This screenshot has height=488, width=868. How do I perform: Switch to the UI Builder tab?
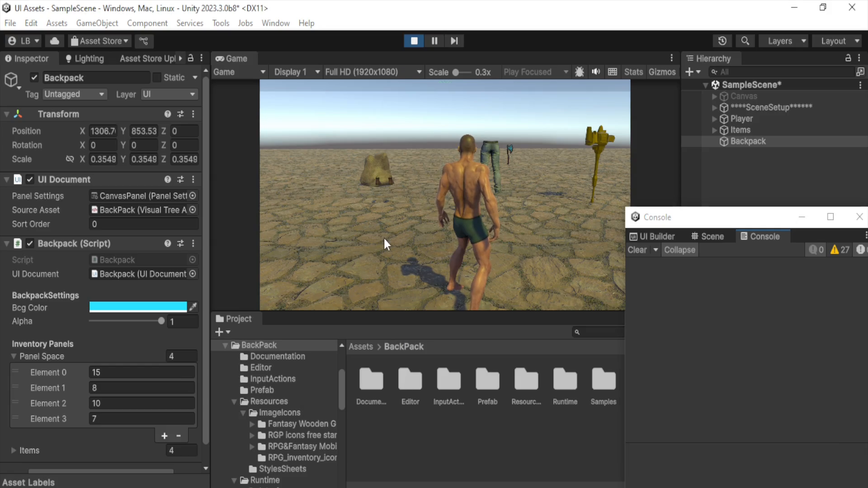pos(652,236)
